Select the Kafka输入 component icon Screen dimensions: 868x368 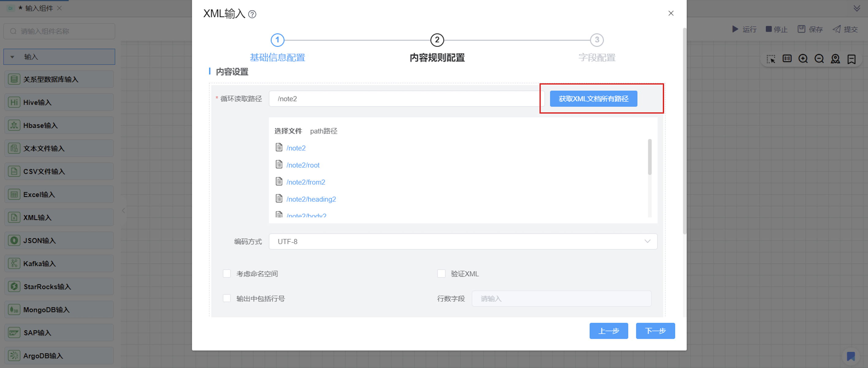pyautogui.click(x=14, y=263)
